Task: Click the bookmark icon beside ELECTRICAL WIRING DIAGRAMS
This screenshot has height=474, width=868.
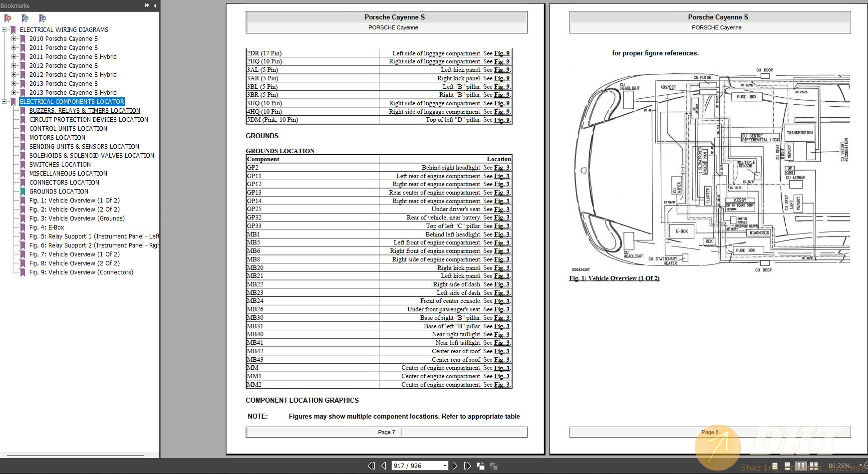Action: click(x=13, y=30)
